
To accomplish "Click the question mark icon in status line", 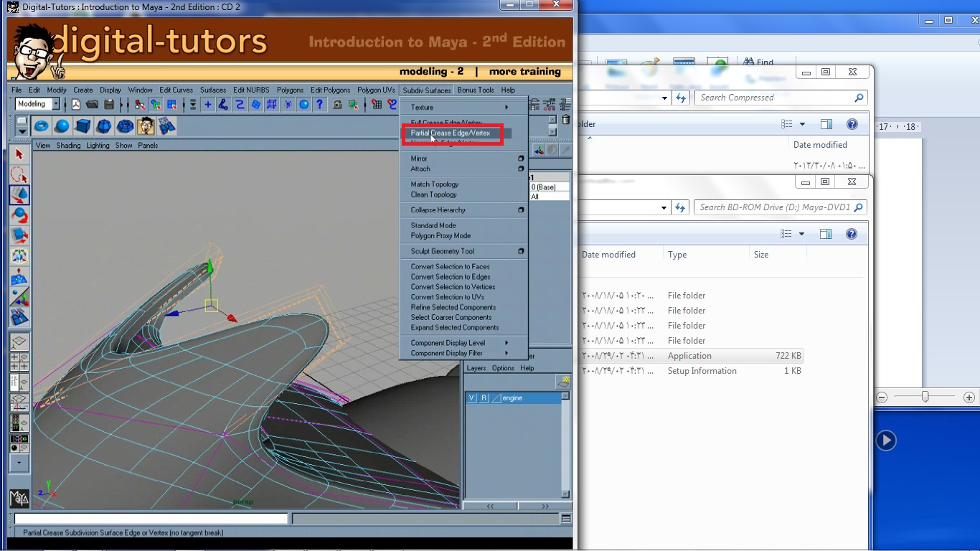I will click(x=320, y=105).
